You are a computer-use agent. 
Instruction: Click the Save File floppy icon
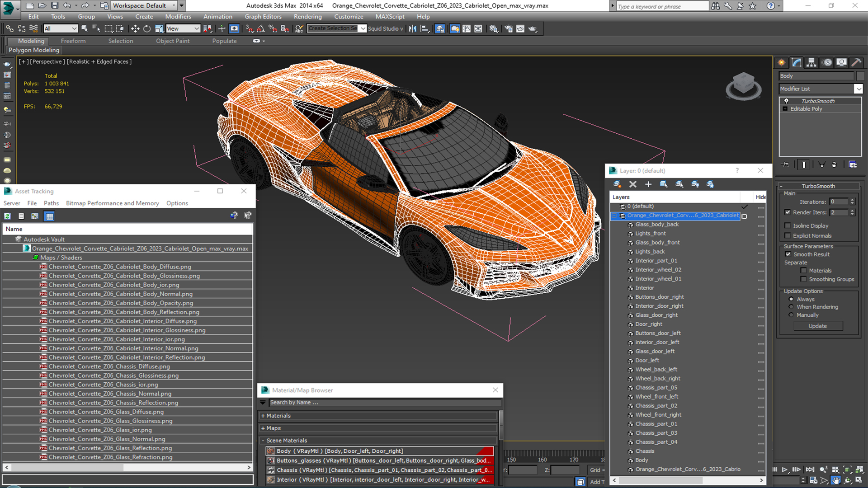(55, 5)
